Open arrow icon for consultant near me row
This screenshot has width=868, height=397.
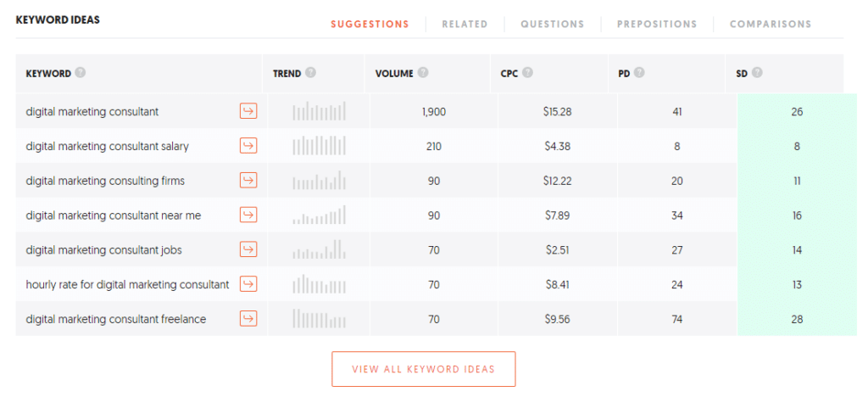tap(248, 215)
